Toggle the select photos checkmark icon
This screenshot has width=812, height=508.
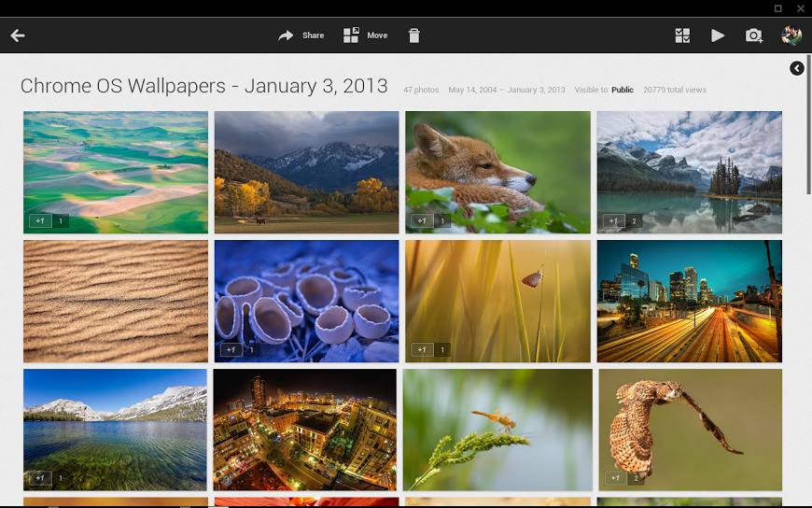pos(682,35)
